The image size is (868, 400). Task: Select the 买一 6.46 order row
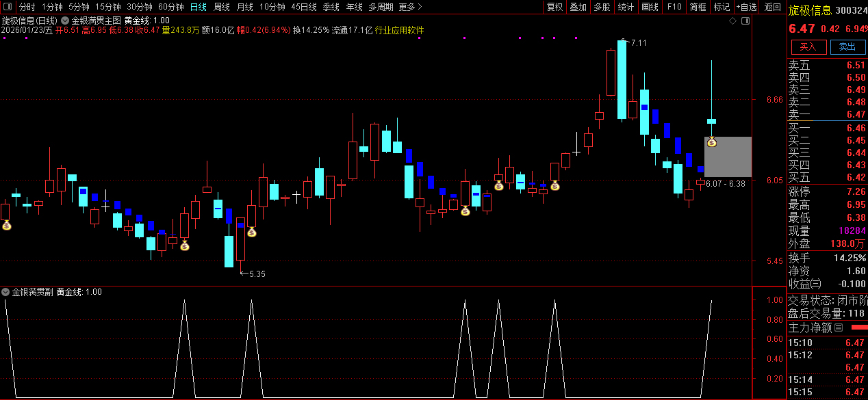(827, 128)
